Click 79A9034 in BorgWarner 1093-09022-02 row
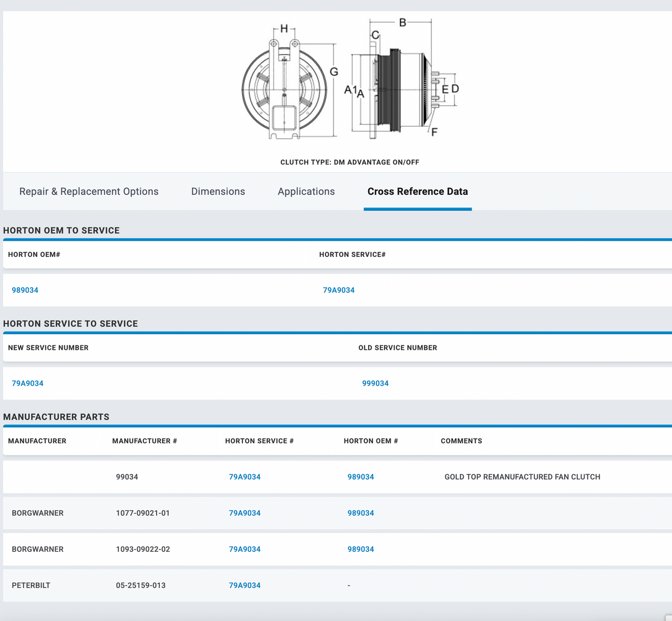The height and width of the screenshot is (621, 672). (x=245, y=550)
